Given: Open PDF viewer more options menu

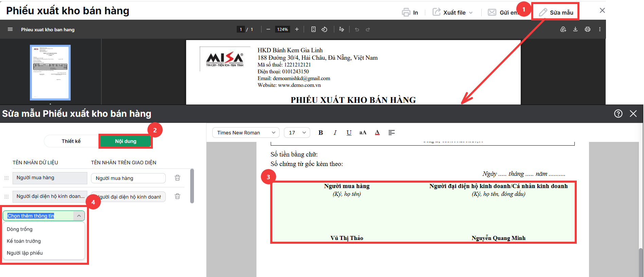Looking at the screenshot, I should pos(600,29).
